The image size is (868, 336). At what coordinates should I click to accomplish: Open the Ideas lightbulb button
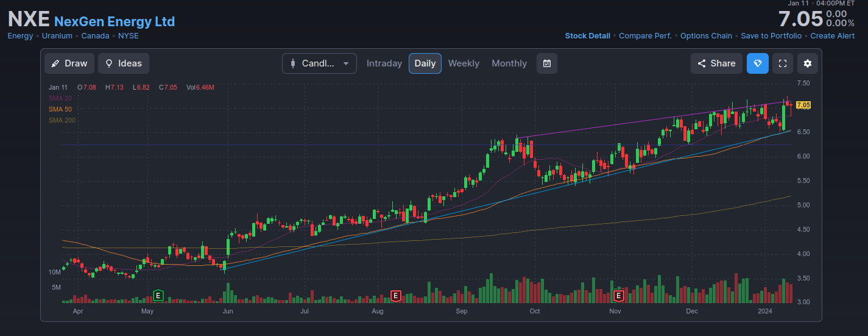[x=123, y=63]
